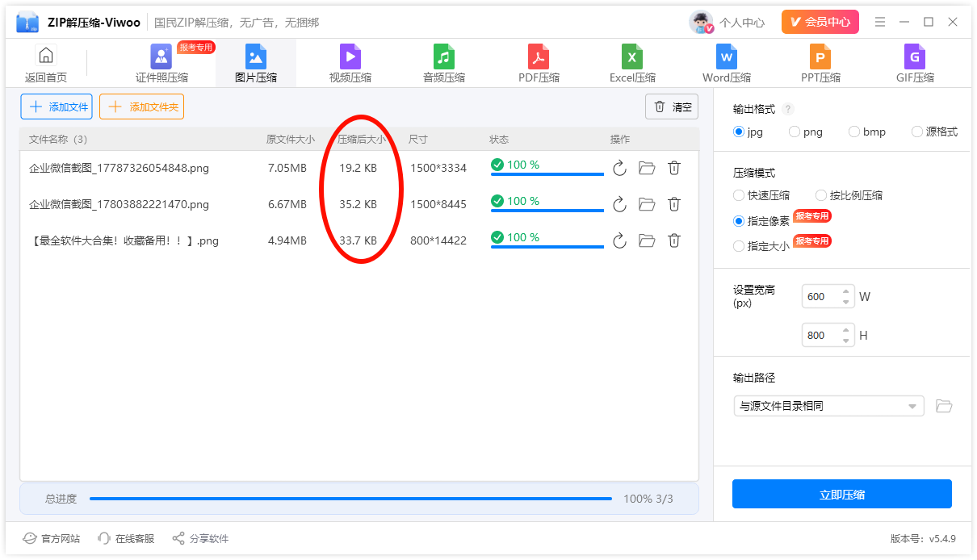Choose 按比例压缩 compression mode
The height and width of the screenshot is (560, 977).
point(849,195)
